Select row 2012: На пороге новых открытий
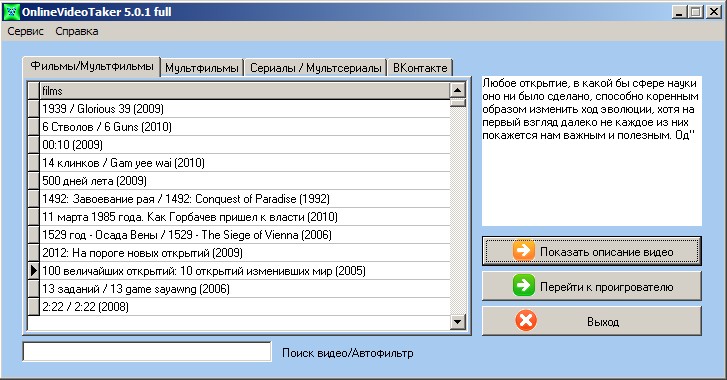The width and height of the screenshot is (727, 380). click(x=245, y=253)
